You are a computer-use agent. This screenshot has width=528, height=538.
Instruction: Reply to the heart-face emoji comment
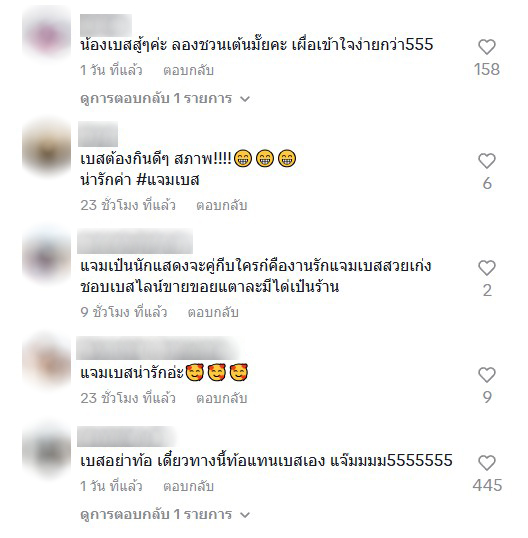[222, 398]
